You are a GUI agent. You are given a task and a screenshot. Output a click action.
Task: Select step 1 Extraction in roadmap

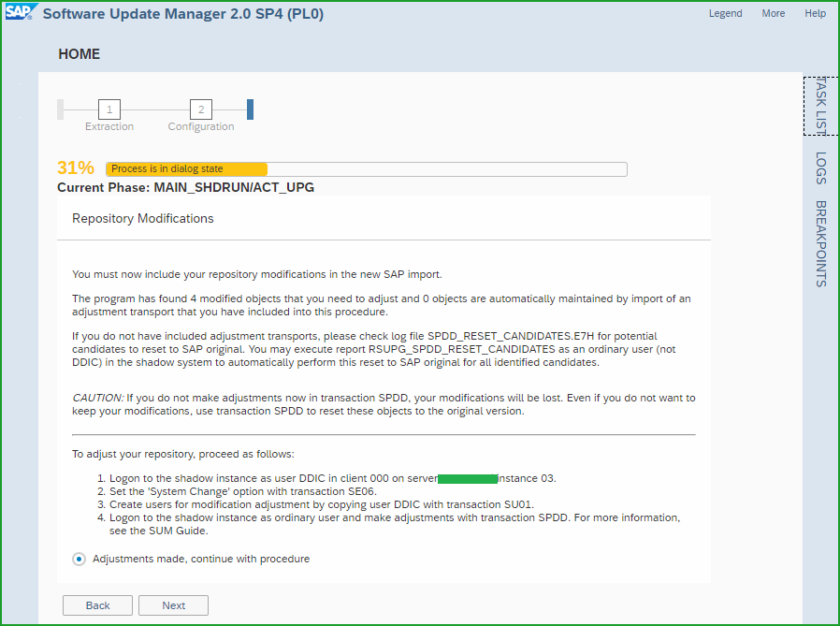109,109
